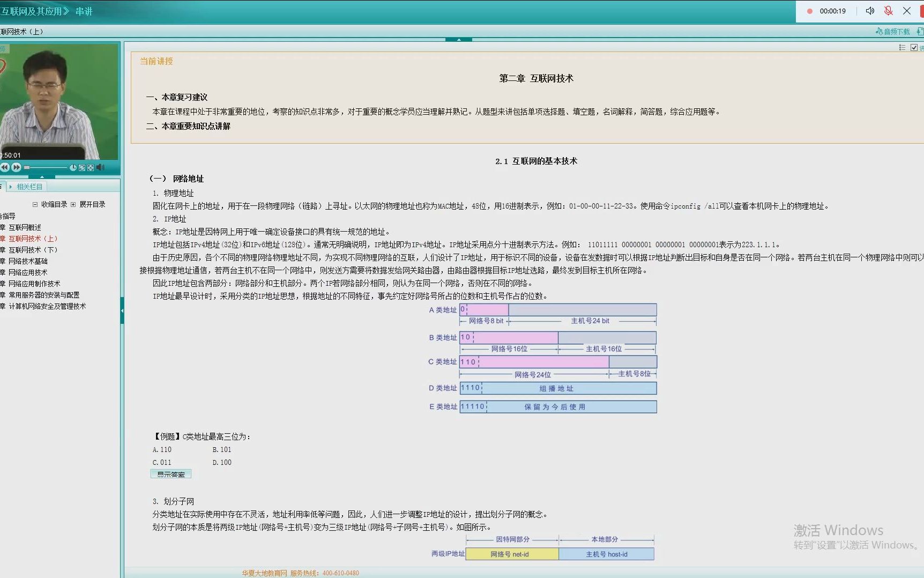Click the recording timer 00:00:19
The width and height of the screenshot is (924, 578).
pyautogui.click(x=832, y=11)
